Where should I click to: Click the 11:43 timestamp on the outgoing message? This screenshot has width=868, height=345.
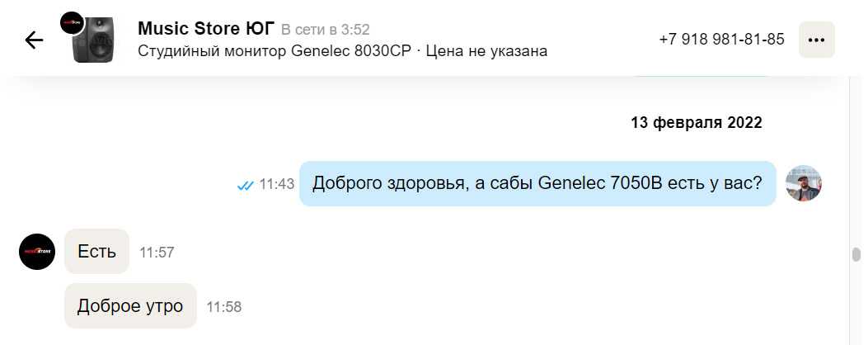(277, 185)
